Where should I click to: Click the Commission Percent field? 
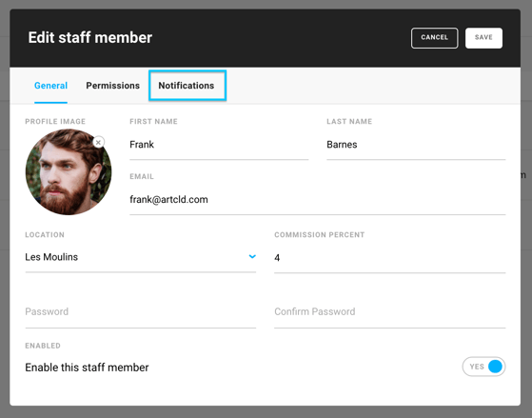tap(390, 258)
